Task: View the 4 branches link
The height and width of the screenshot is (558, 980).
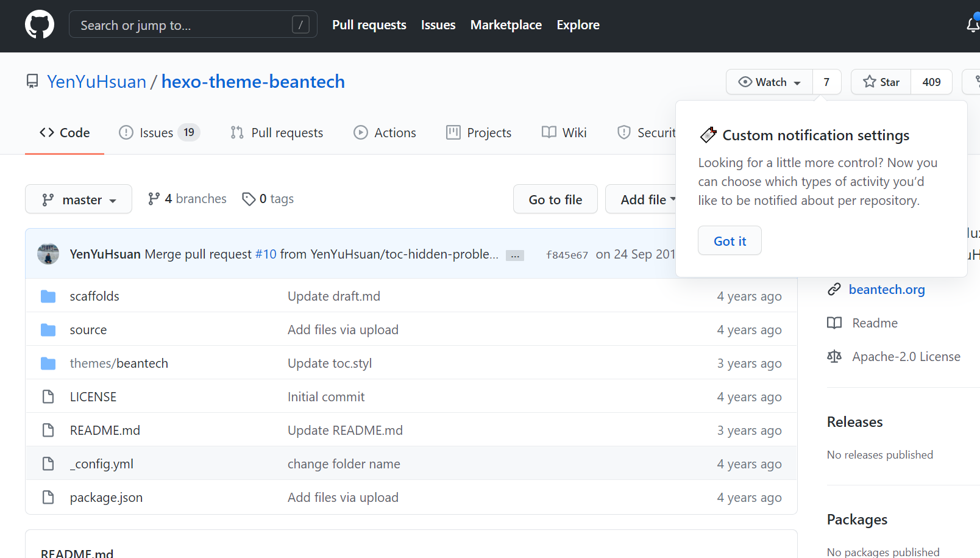Action: [x=187, y=199]
